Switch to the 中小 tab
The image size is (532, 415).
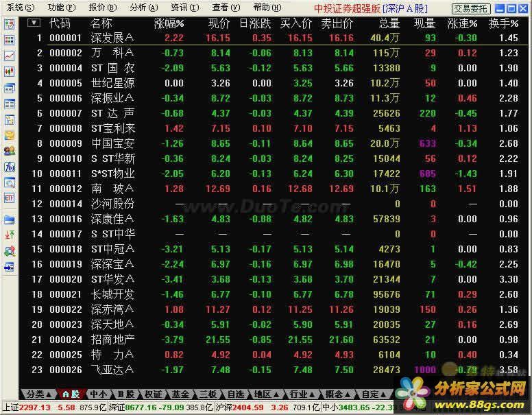[x=98, y=394]
